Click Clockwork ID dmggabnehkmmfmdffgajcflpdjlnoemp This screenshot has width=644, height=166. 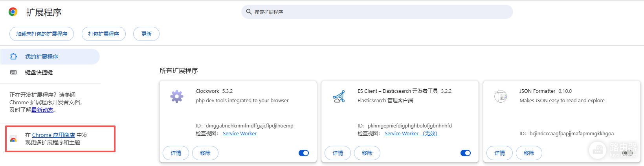click(x=250, y=126)
